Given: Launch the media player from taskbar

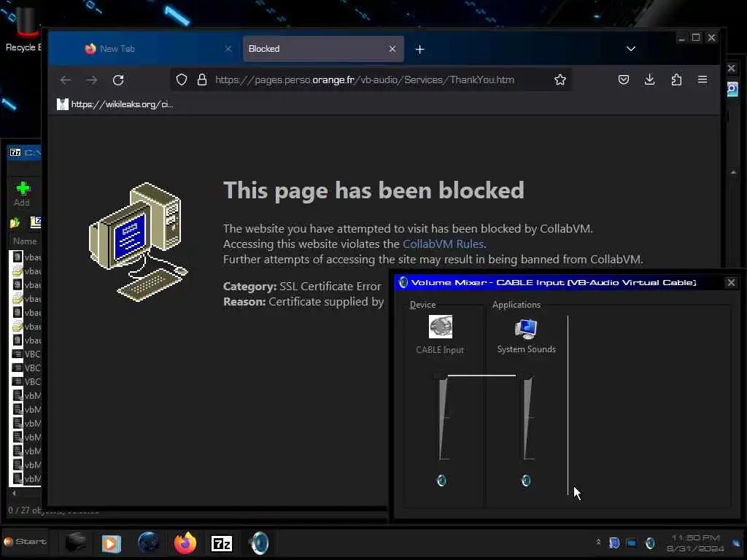Looking at the screenshot, I should tap(111, 543).
